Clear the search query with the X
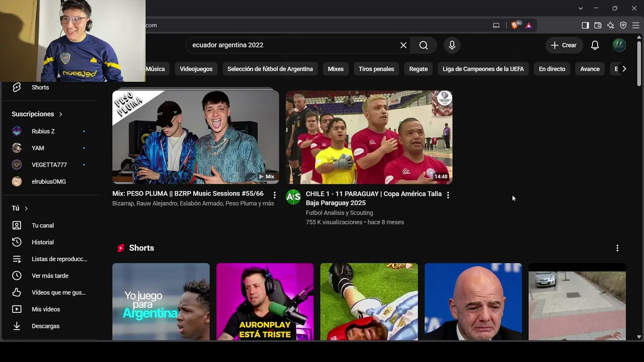Viewport: 644px width, 362px height. pyautogui.click(x=404, y=45)
